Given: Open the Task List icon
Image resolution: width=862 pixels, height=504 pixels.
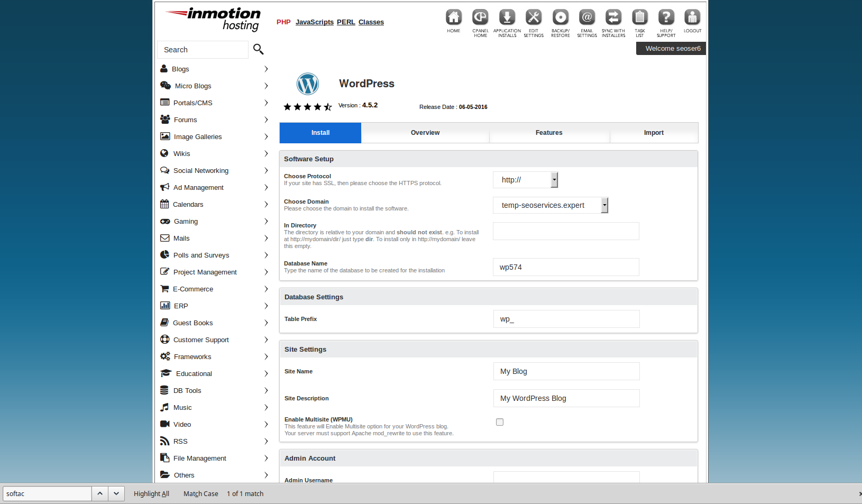Looking at the screenshot, I should point(640,18).
